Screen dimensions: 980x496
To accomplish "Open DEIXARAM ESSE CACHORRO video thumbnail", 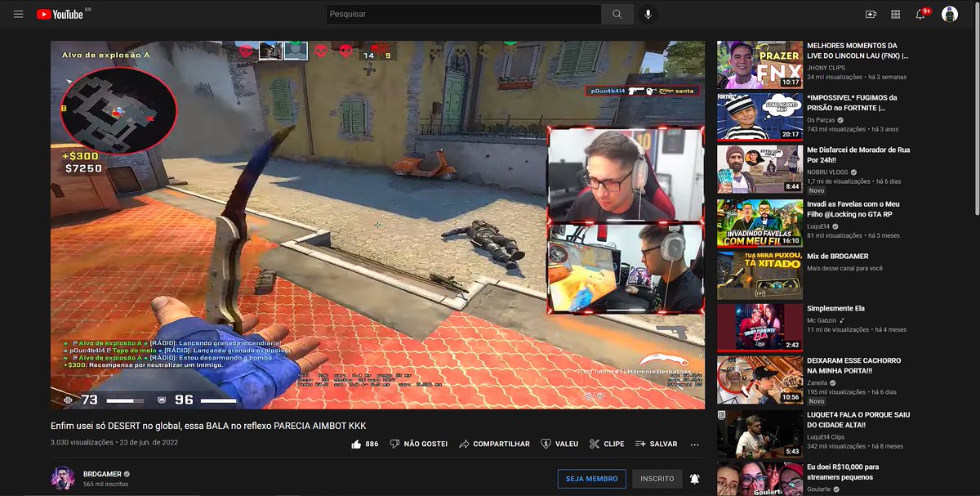I will [x=759, y=380].
